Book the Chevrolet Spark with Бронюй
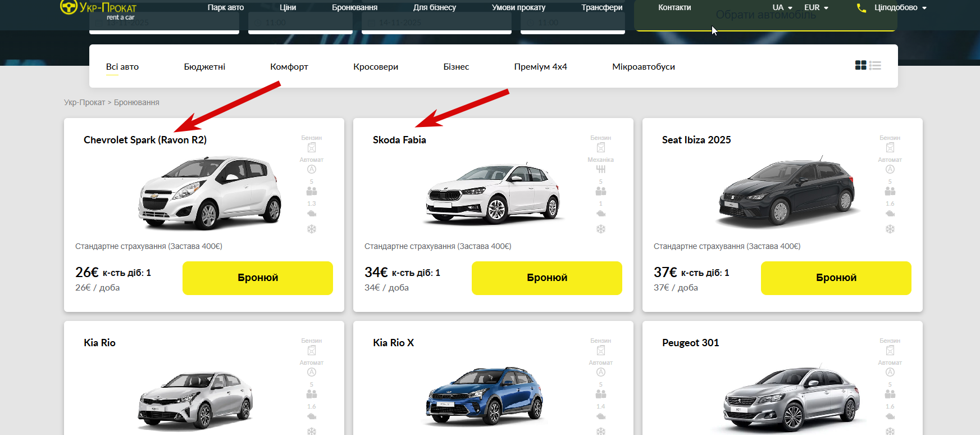Image resolution: width=980 pixels, height=435 pixels. [x=258, y=278]
